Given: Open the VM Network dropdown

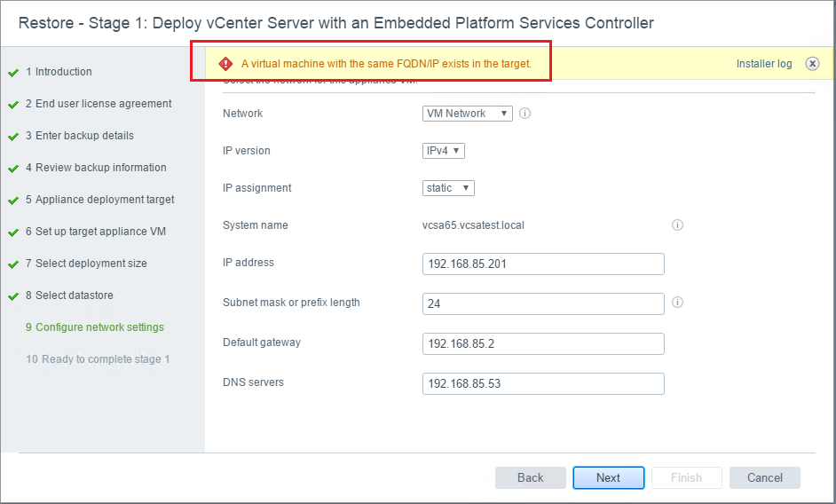Looking at the screenshot, I should point(468,114).
